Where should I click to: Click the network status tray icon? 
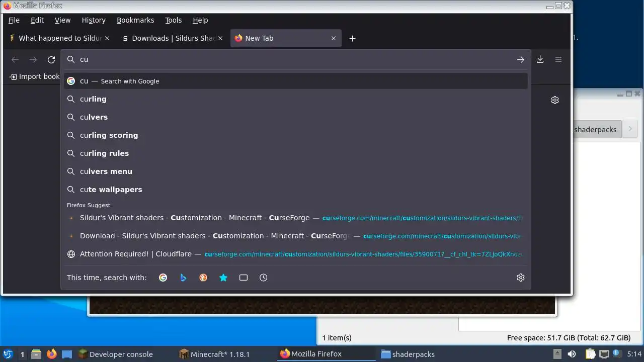604,354
